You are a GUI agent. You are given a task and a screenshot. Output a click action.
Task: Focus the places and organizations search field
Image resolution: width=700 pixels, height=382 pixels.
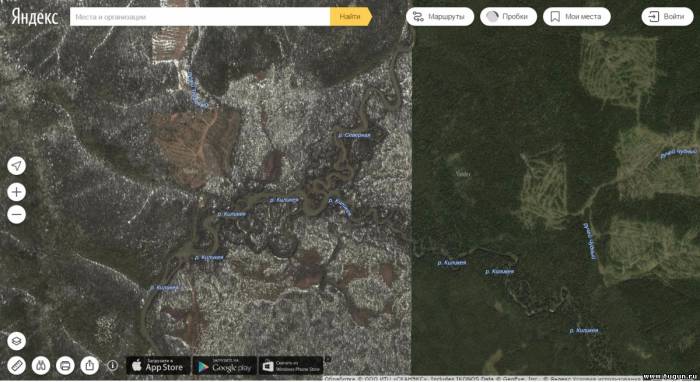[200, 17]
